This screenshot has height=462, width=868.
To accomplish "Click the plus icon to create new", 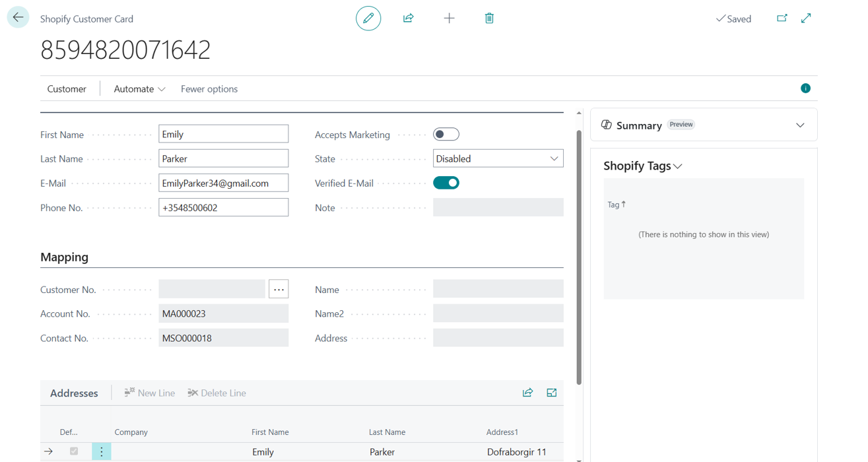I will coord(449,18).
